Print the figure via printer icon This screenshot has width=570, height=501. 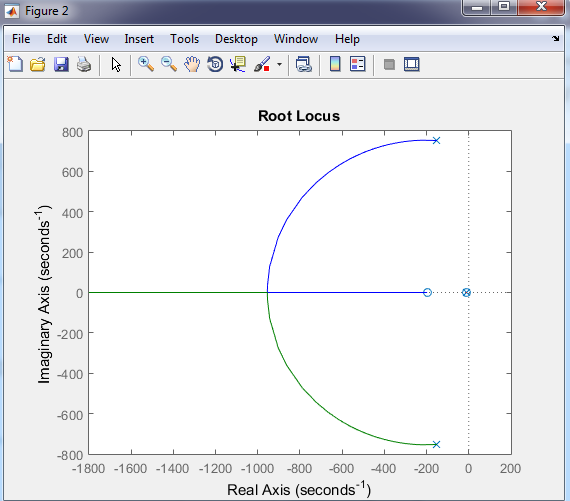[84, 64]
